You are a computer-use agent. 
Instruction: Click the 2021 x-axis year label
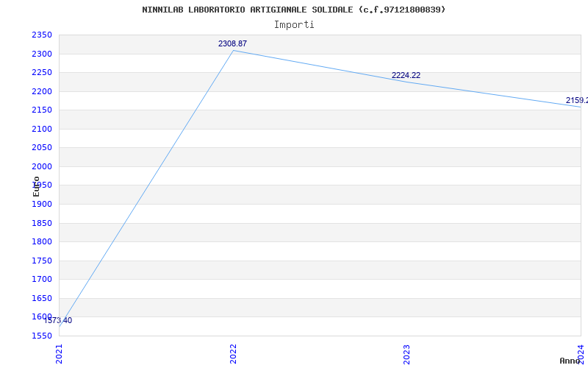point(59,354)
